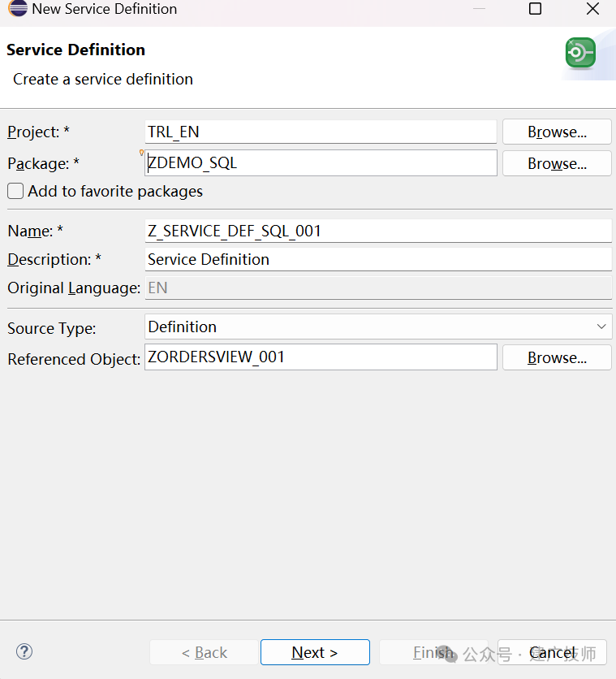Click the "Description: *" label
The width and height of the screenshot is (616, 679).
(54, 259)
